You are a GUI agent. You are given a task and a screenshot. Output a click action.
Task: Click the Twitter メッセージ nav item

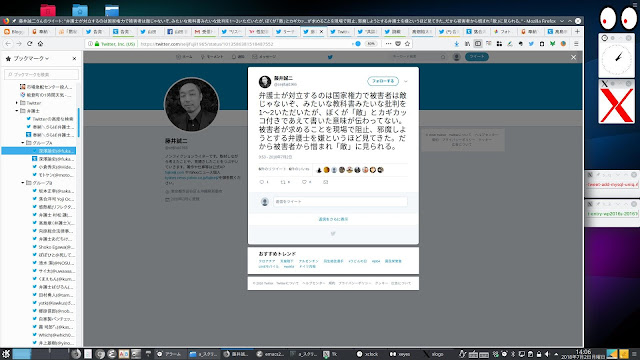pyautogui.click(x=264, y=57)
